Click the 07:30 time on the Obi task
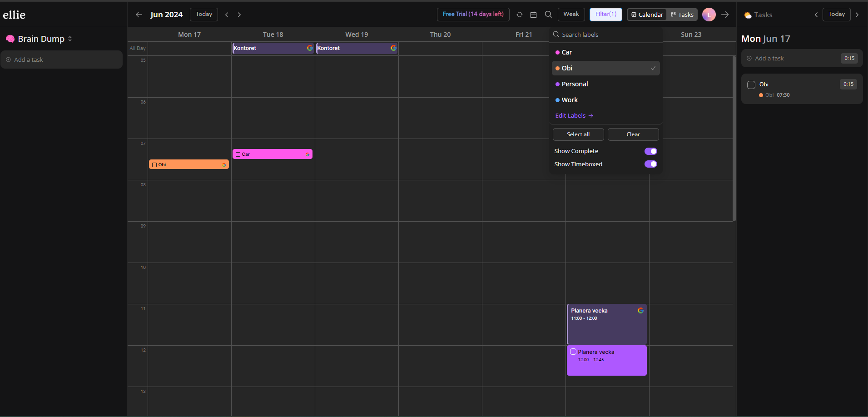 tap(783, 95)
